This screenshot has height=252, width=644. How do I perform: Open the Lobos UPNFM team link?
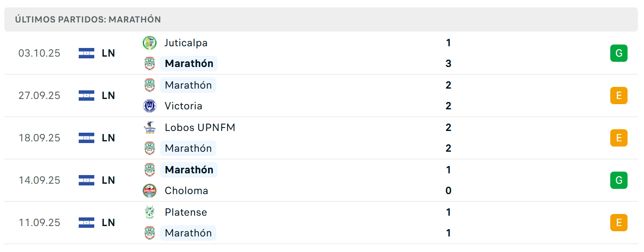(x=200, y=128)
